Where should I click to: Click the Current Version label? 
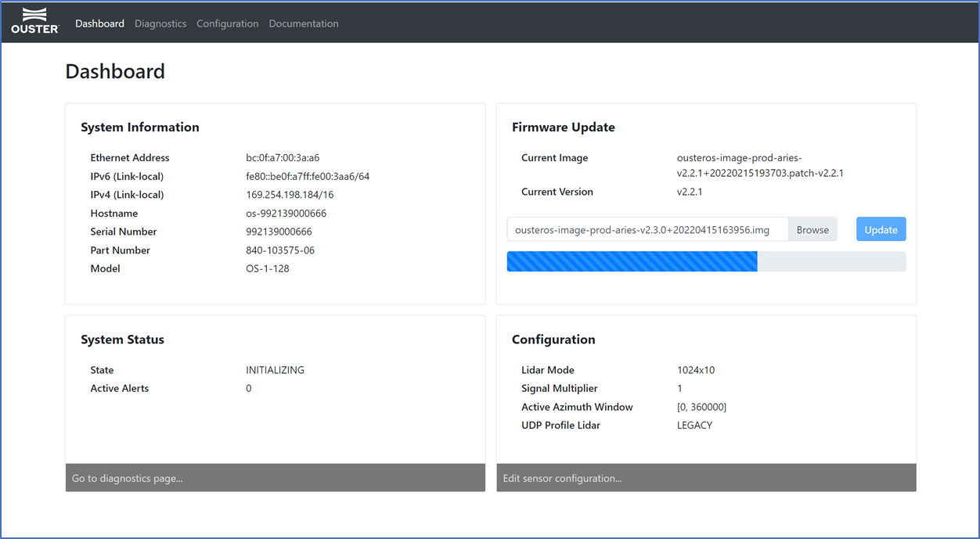[x=557, y=192]
